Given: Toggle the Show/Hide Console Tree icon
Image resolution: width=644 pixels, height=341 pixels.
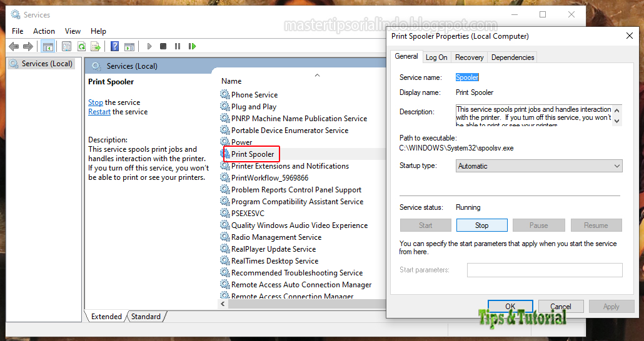Looking at the screenshot, I should coord(48,46).
